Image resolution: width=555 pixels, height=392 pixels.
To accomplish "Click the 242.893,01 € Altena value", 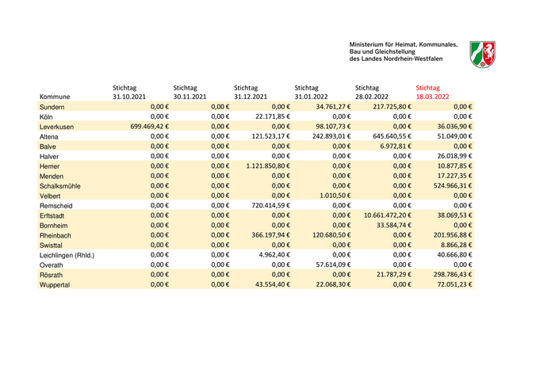I will 321,137.
